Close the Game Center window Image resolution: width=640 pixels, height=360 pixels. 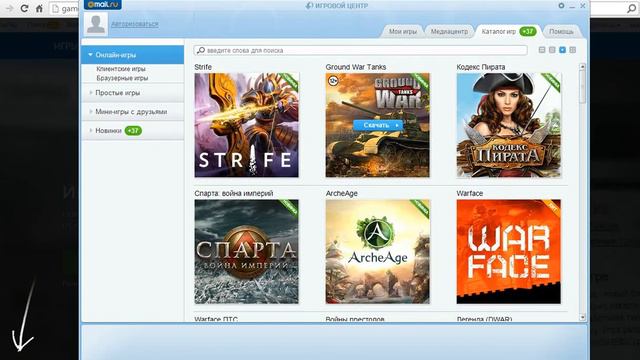[583, 6]
